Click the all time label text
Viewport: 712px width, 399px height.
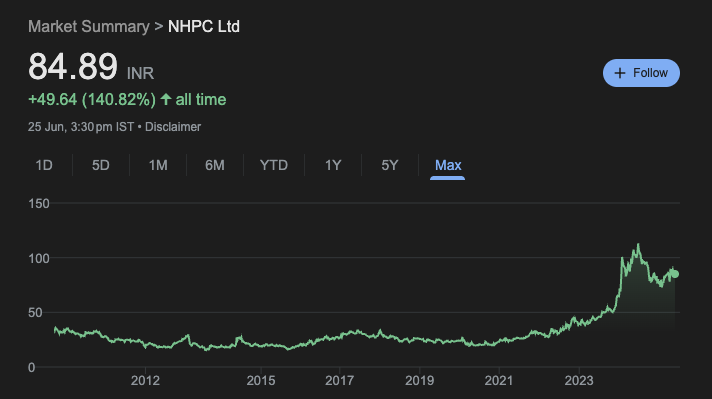coord(201,99)
